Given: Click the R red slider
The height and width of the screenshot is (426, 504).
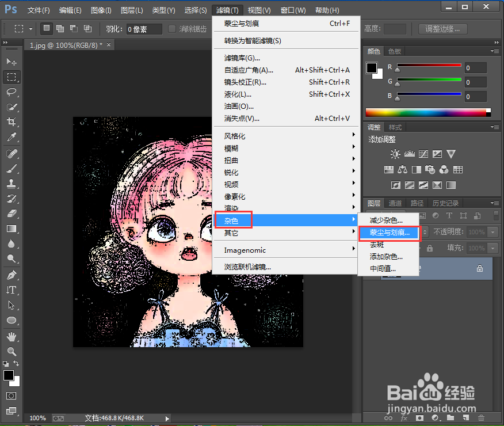Looking at the screenshot, I should (429, 67).
